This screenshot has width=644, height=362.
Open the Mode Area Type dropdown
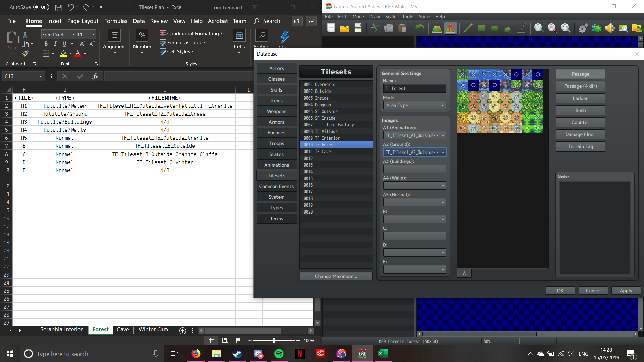click(x=415, y=105)
